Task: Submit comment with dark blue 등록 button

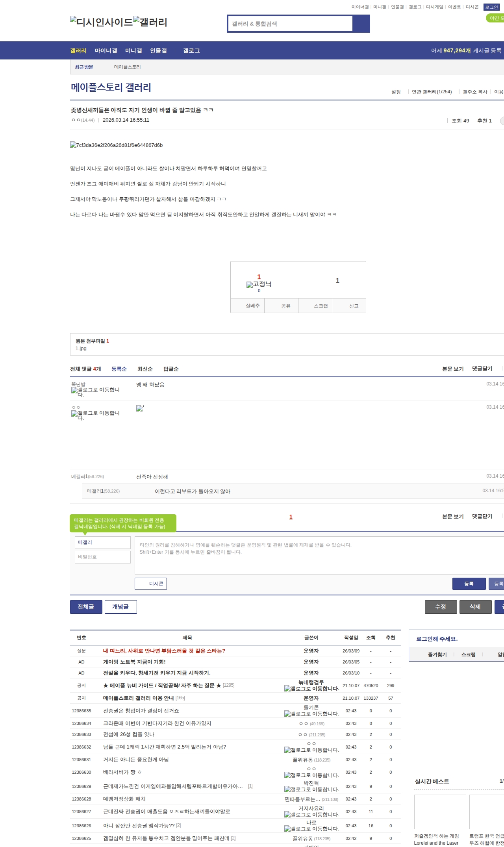Action: [x=469, y=584]
